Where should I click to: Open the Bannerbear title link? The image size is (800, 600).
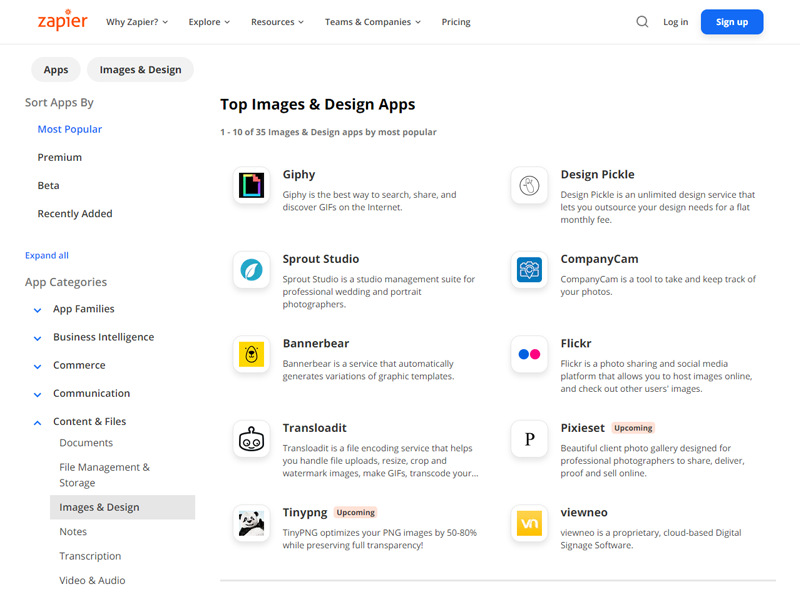coord(316,343)
